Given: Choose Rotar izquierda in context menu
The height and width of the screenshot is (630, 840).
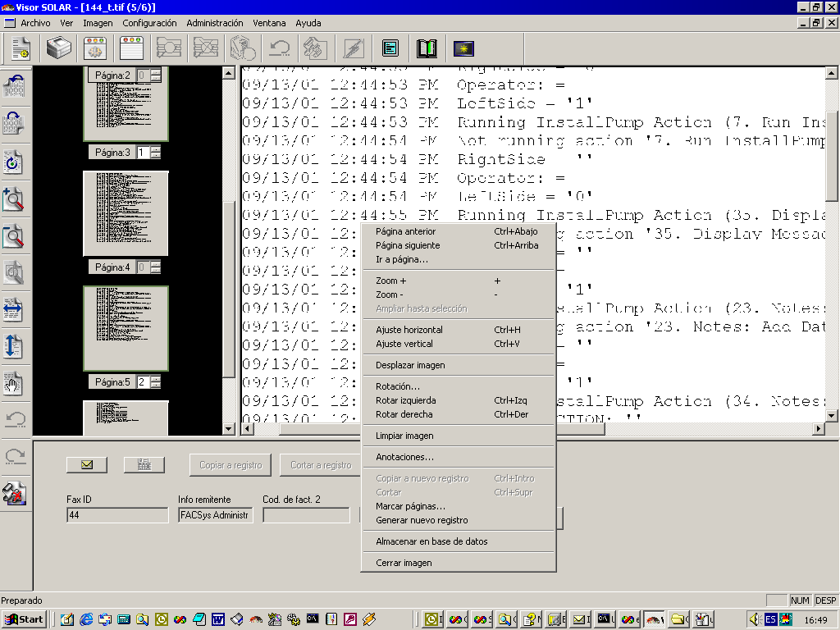Looking at the screenshot, I should pos(459,400).
